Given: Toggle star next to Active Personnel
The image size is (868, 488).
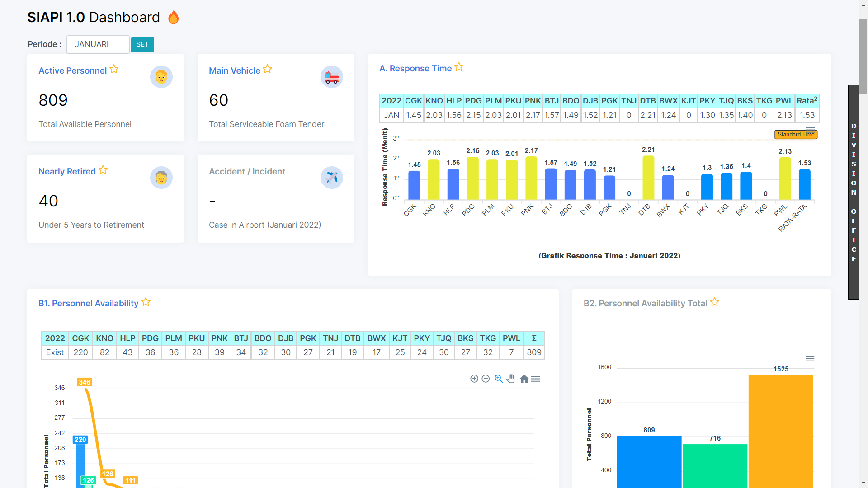Looking at the screenshot, I should [114, 69].
